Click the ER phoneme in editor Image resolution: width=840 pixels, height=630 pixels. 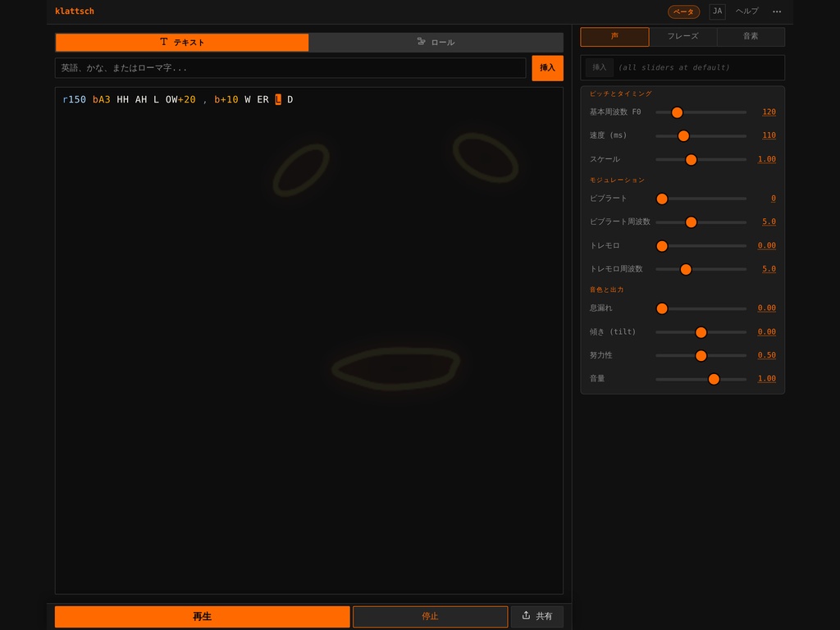(262, 99)
